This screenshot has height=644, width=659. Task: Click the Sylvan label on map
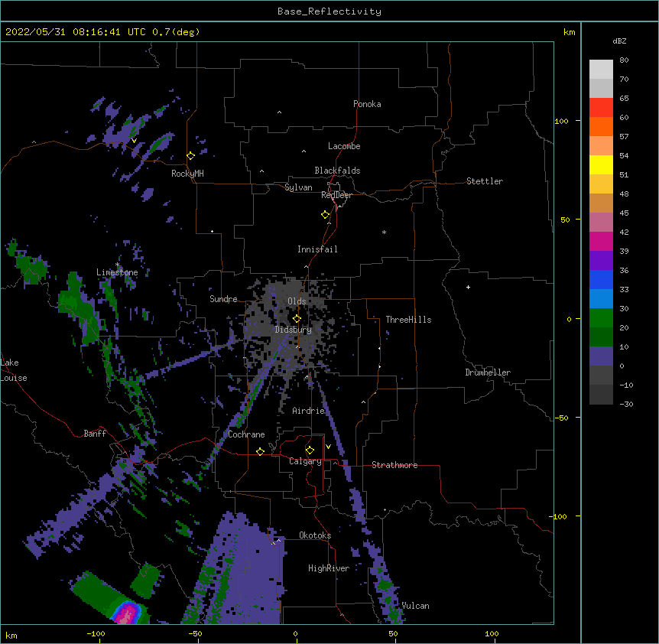(x=298, y=187)
